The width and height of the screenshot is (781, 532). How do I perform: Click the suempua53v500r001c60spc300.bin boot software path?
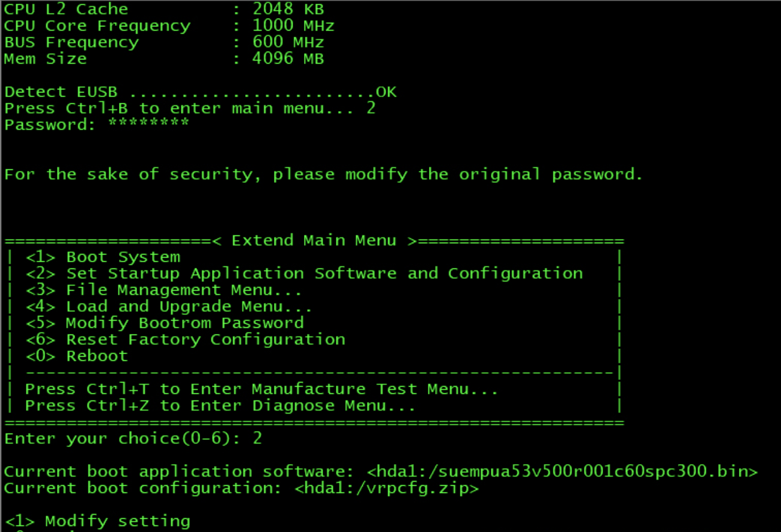pos(562,472)
